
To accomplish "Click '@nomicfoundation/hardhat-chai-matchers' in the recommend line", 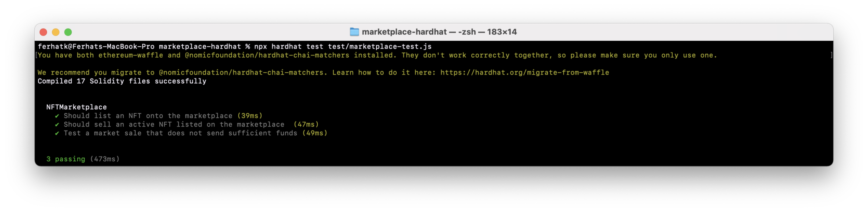I will [x=243, y=73].
